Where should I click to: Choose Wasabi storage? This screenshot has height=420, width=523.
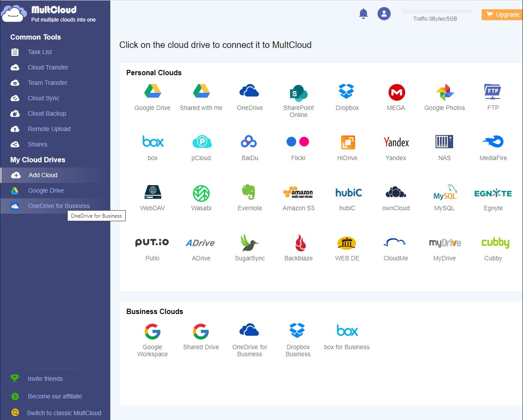tap(201, 197)
